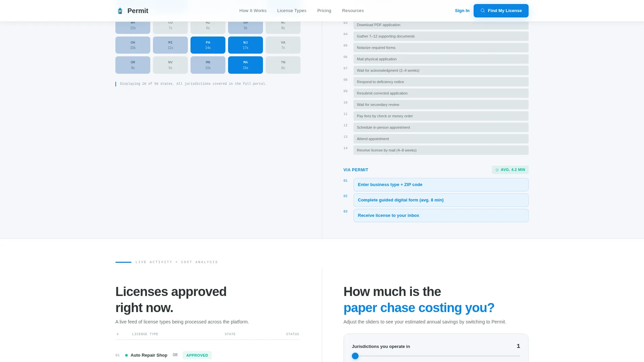Select the MA 15s state tile
644x362 pixels.
tap(246, 65)
